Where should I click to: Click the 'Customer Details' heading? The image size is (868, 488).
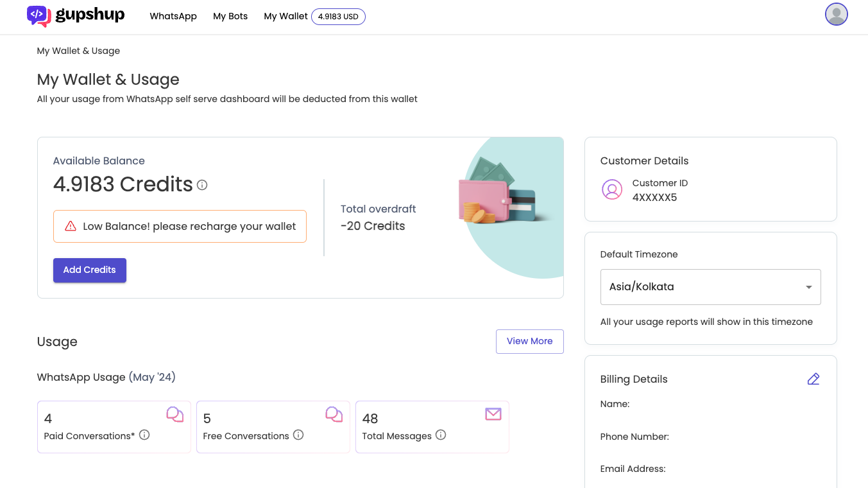[644, 161]
